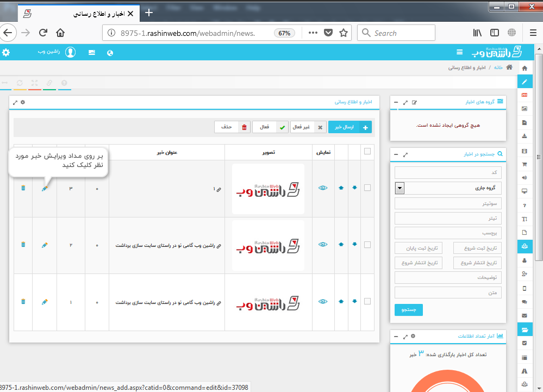This screenshot has height=392, width=543.
Task: Move news row number ۲ down with the arrow
Action: click(354, 245)
